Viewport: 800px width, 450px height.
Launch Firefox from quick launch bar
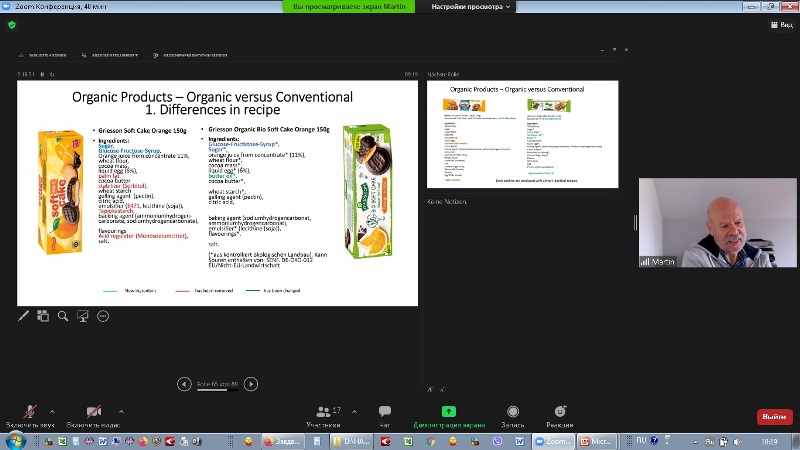tap(143, 441)
